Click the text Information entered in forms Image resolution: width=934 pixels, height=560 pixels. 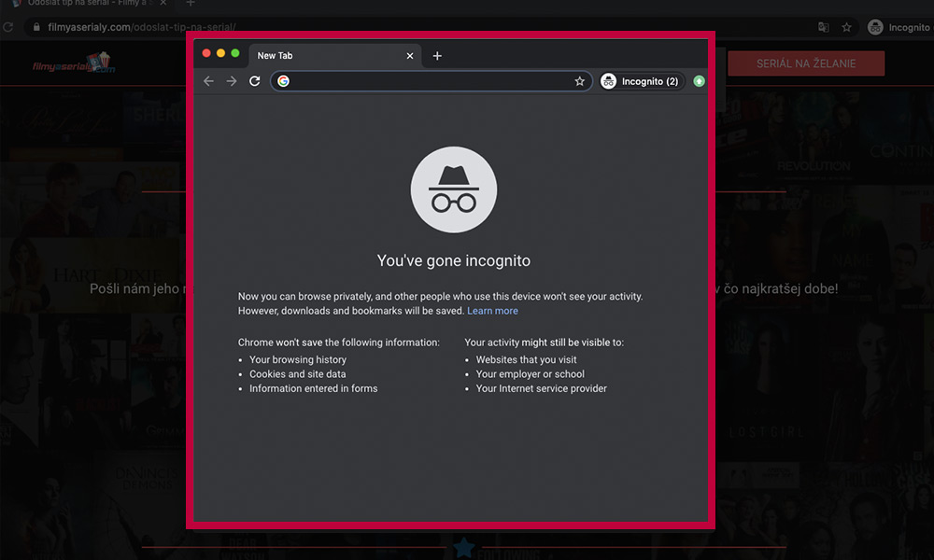(x=313, y=388)
